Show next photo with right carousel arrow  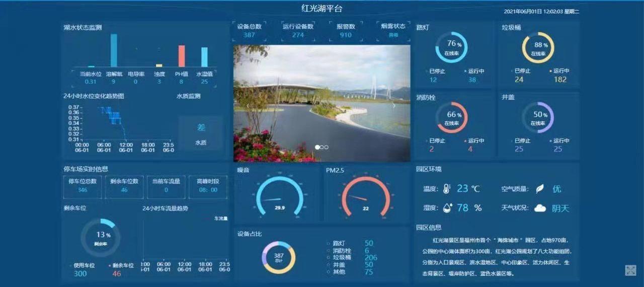click(x=394, y=106)
